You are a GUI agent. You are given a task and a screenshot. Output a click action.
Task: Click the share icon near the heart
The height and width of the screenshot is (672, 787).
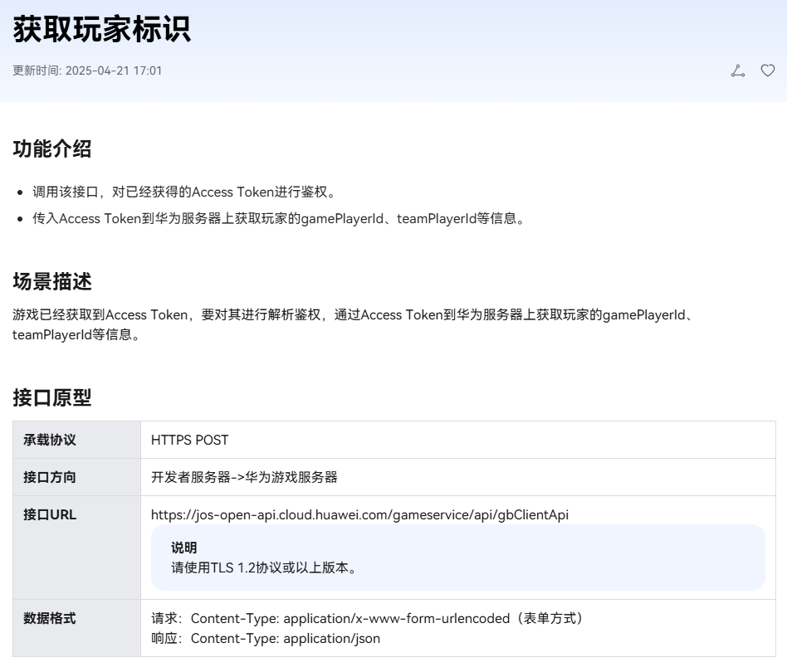737,71
